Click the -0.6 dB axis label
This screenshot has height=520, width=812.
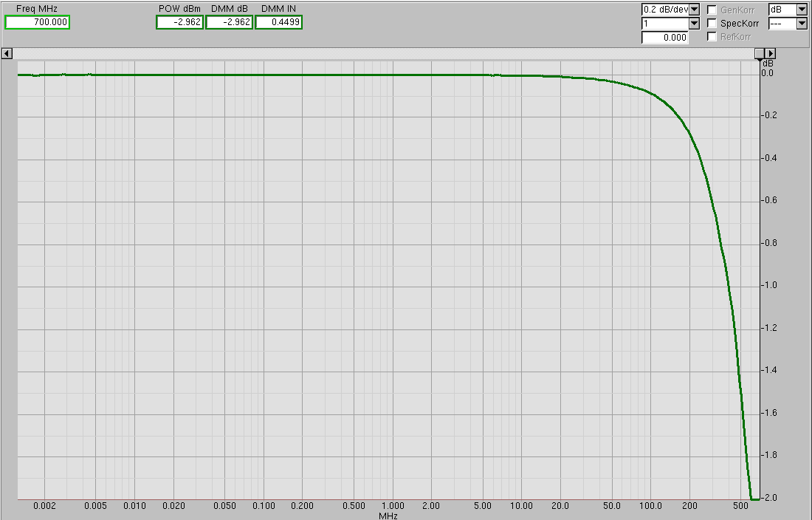(x=769, y=200)
